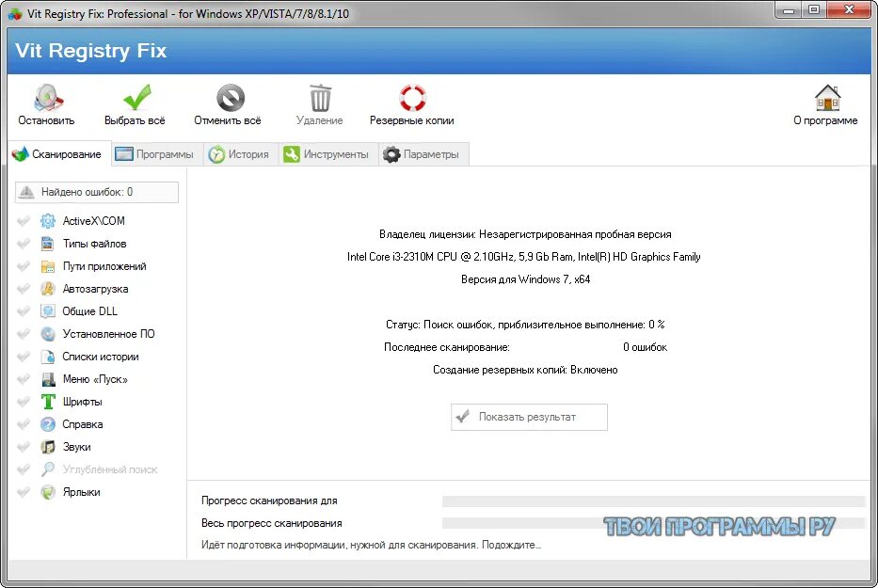Image resolution: width=878 pixels, height=588 pixels.
Task: Open the История tab
Action: pyautogui.click(x=239, y=154)
